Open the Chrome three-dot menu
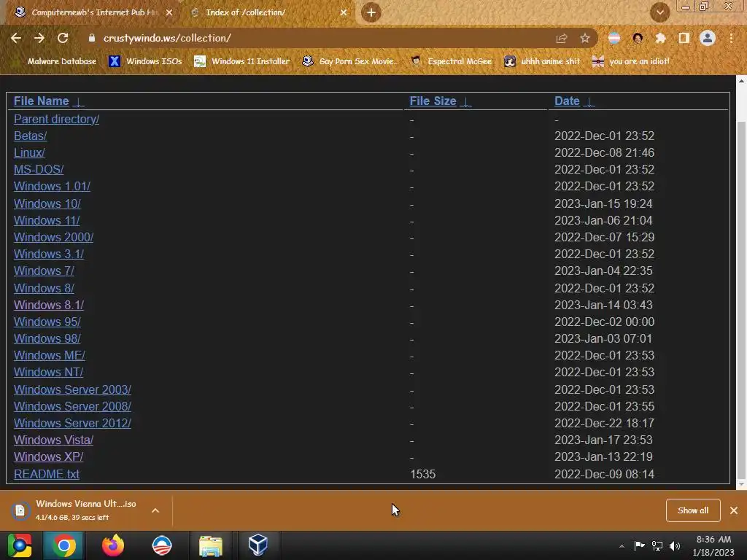Image resolution: width=747 pixels, height=560 pixels. coord(731,38)
